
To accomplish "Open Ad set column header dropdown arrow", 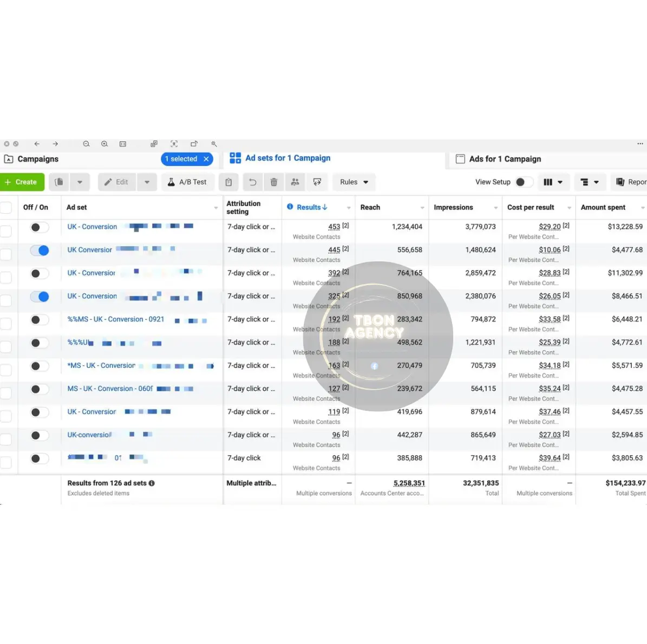I will pyautogui.click(x=216, y=208).
